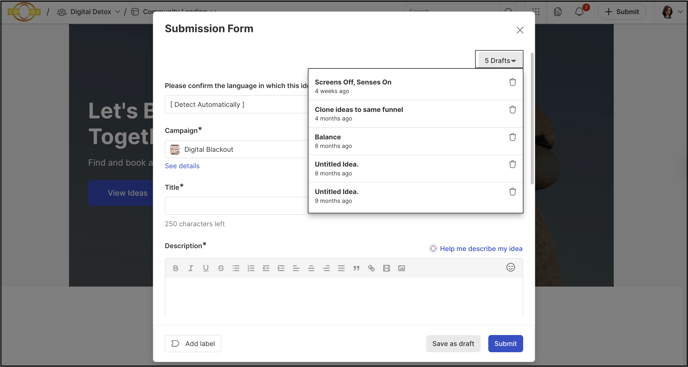The width and height of the screenshot is (688, 367).
Task: Click the Add label button
Action: tap(193, 344)
